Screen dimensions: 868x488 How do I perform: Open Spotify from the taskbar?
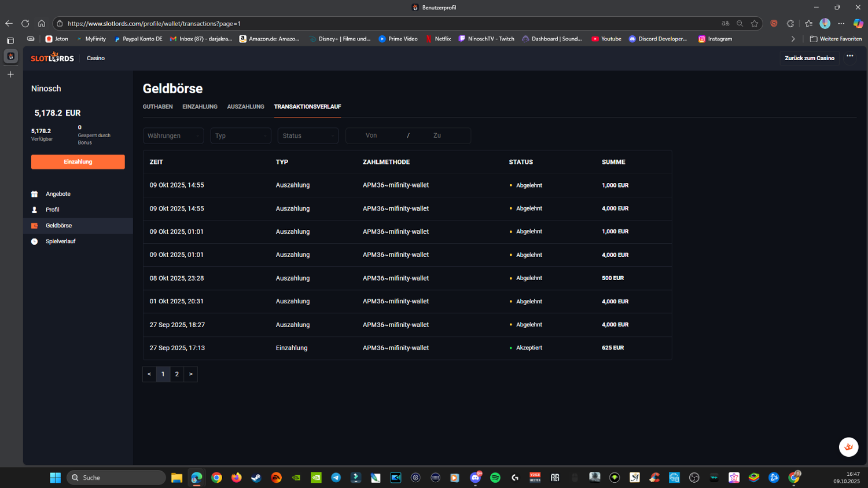(495, 478)
